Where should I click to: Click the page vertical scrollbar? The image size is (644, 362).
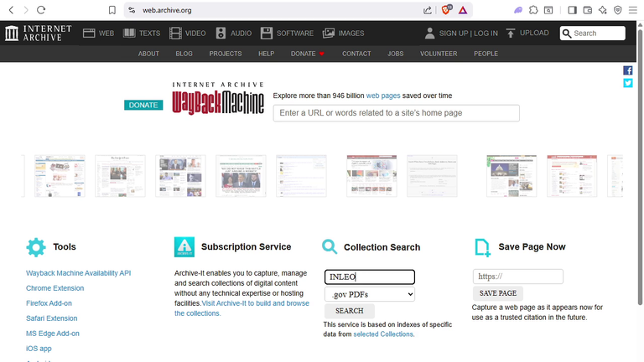pyautogui.click(x=640, y=168)
